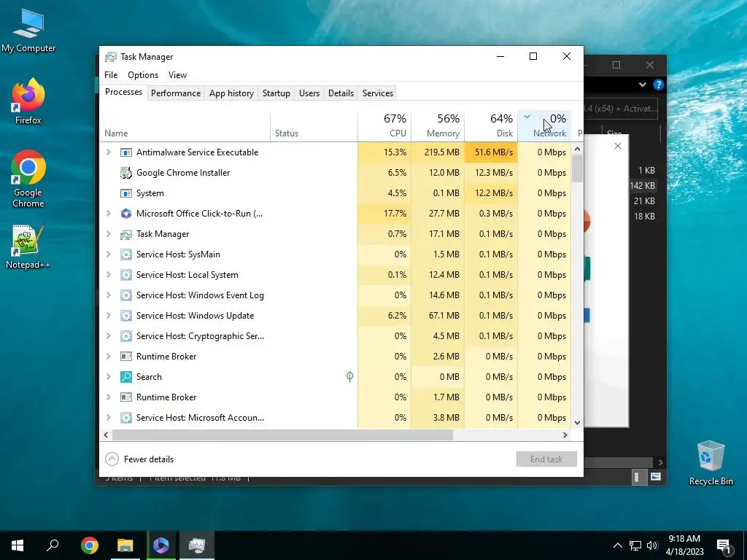747x560 pixels.
Task: Click the System process icon
Action: pos(125,193)
